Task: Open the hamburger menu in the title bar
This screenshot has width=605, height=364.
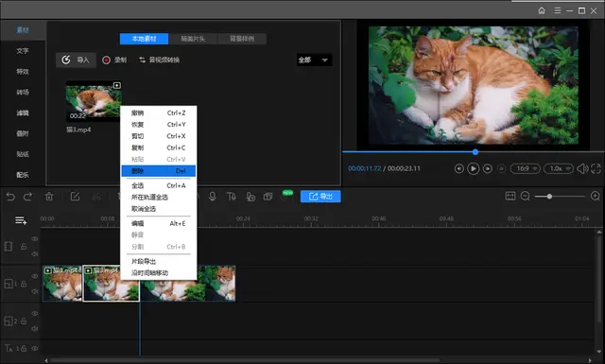Action: [558, 10]
